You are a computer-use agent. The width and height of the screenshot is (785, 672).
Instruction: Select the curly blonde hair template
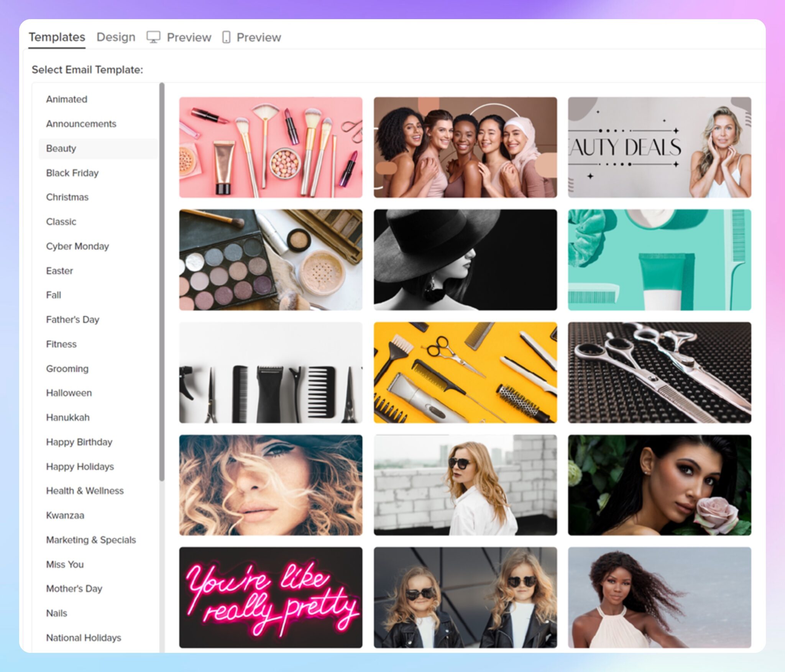(271, 485)
